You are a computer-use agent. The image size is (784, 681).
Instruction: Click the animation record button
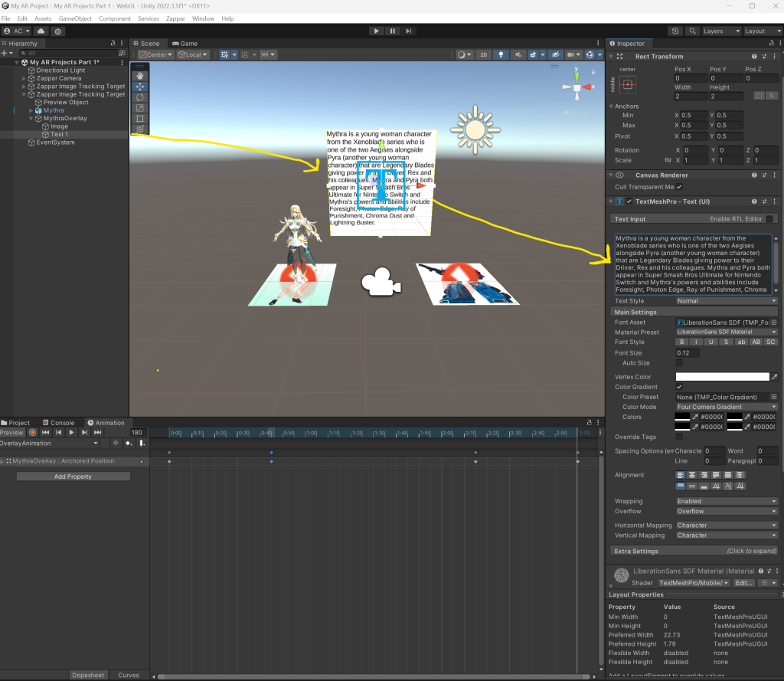coord(32,433)
